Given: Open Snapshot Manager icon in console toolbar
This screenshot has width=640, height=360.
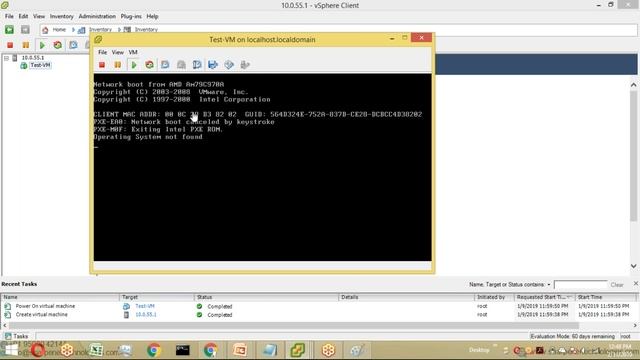Looking at the screenshot, I should tap(197, 65).
